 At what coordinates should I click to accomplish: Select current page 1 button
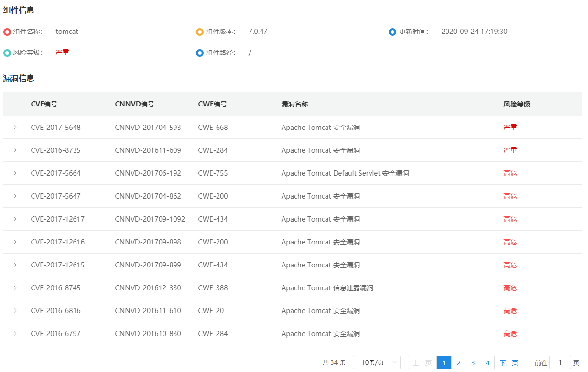point(444,363)
